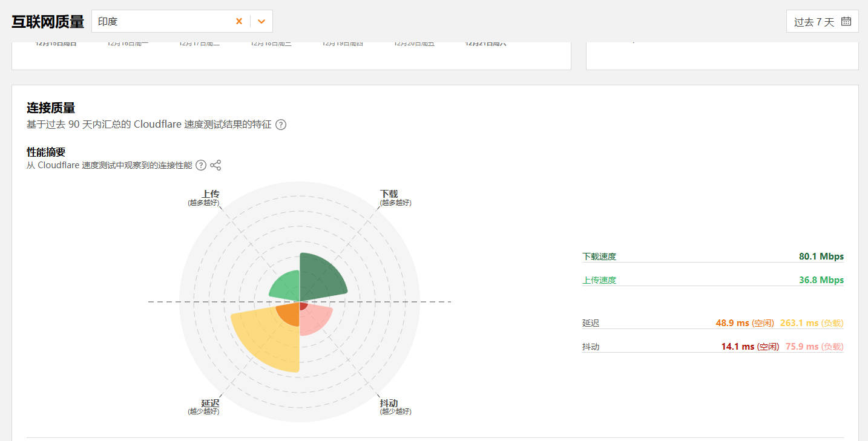Click the 互联网质量 page title
The width and height of the screenshot is (868, 441).
[x=48, y=22]
